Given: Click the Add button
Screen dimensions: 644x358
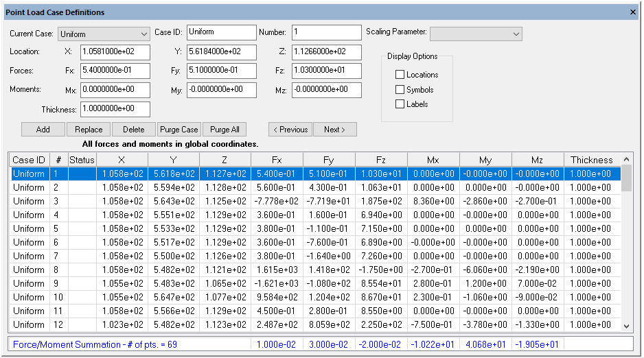Looking at the screenshot, I should [43, 130].
